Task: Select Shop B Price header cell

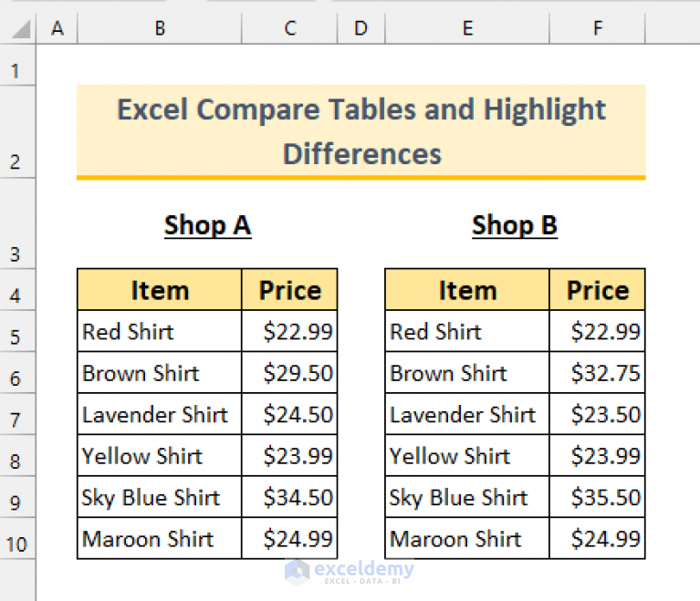Action: click(x=598, y=290)
